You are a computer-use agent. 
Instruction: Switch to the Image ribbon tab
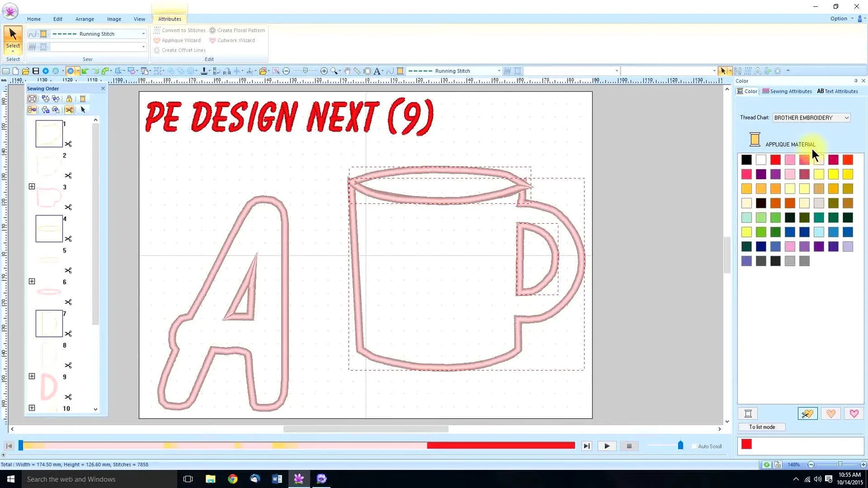click(x=114, y=19)
